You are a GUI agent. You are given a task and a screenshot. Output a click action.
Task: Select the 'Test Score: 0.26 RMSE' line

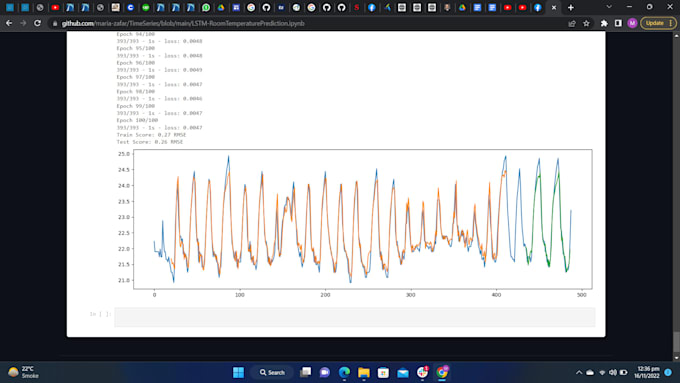(x=150, y=142)
